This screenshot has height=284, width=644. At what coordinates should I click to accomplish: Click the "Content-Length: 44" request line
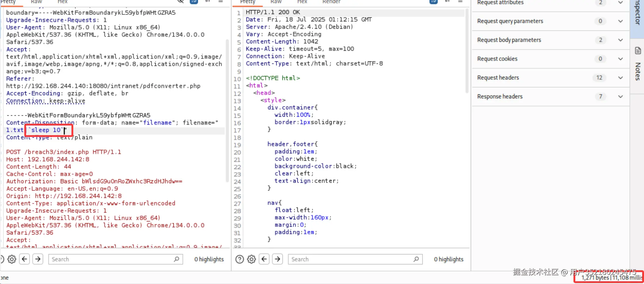[x=39, y=167]
